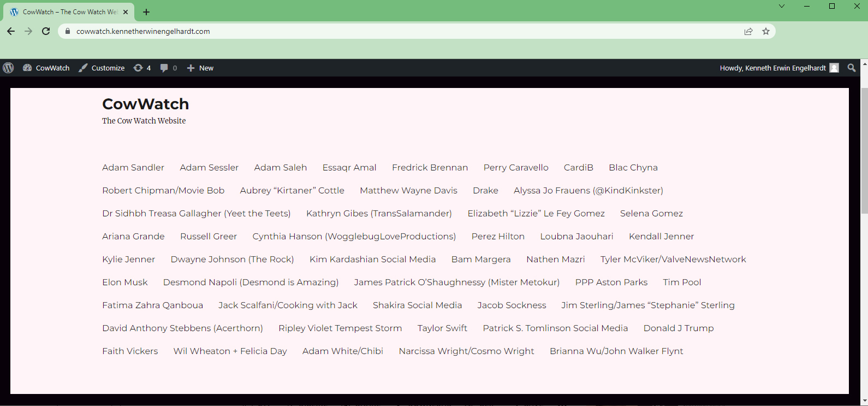Open the Taylor Swift link
Screen dimensions: 868x406
point(442,328)
